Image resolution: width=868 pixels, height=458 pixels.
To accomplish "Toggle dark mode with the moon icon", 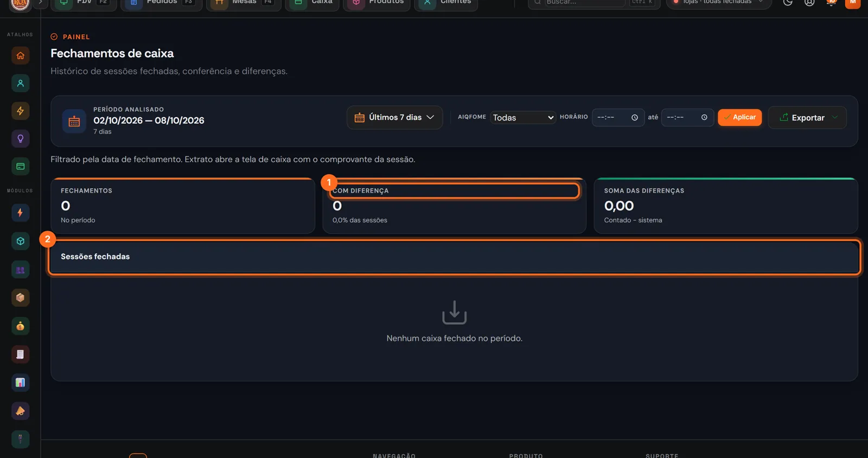I will [788, 2].
